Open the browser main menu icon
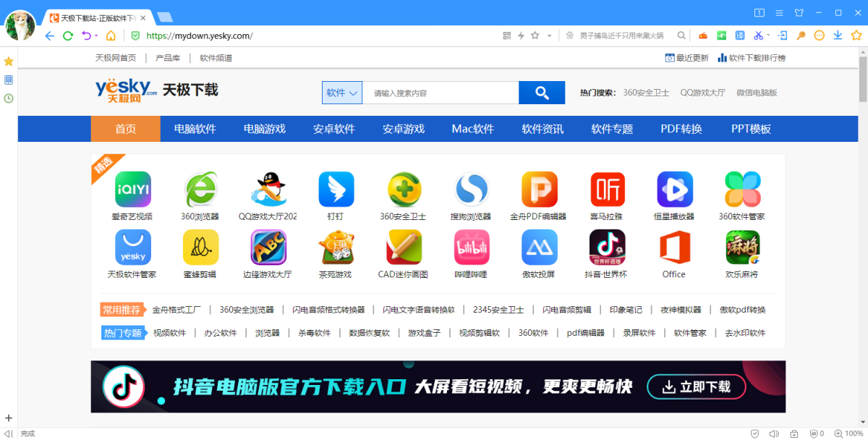The width and height of the screenshot is (868, 440). click(x=780, y=13)
